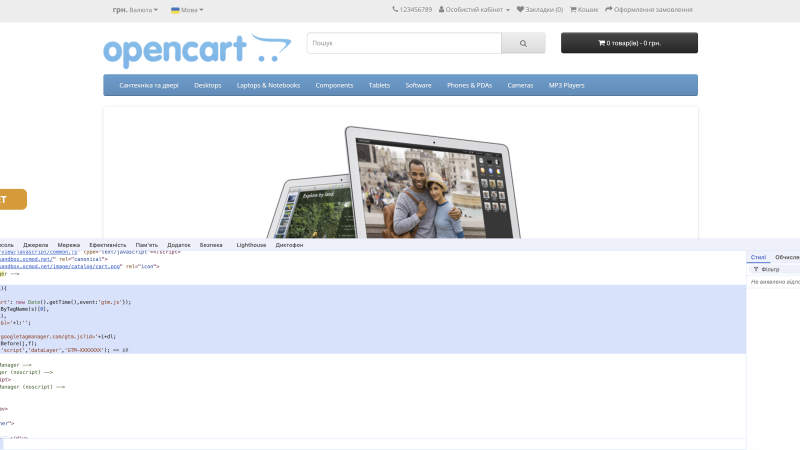Click the magnifier search button
This screenshot has width=800, height=450.
tap(523, 43)
